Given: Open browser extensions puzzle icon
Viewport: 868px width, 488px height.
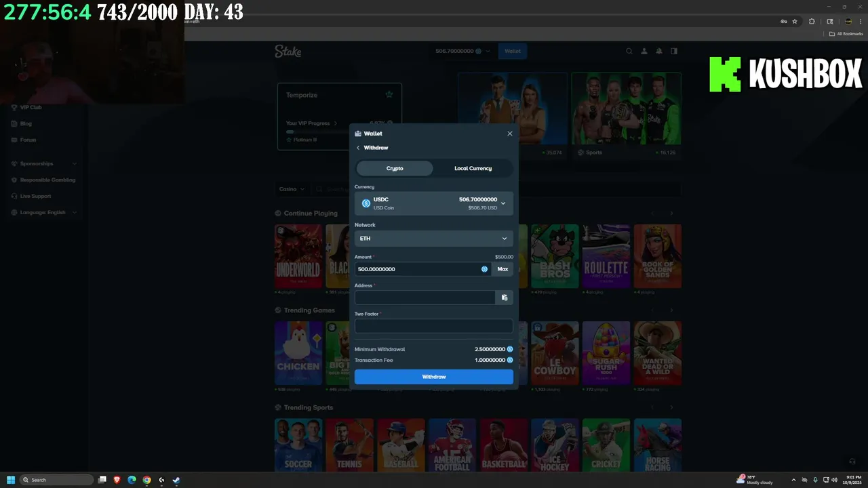Looking at the screenshot, I should pyautogui.click(x=812, y=21).
